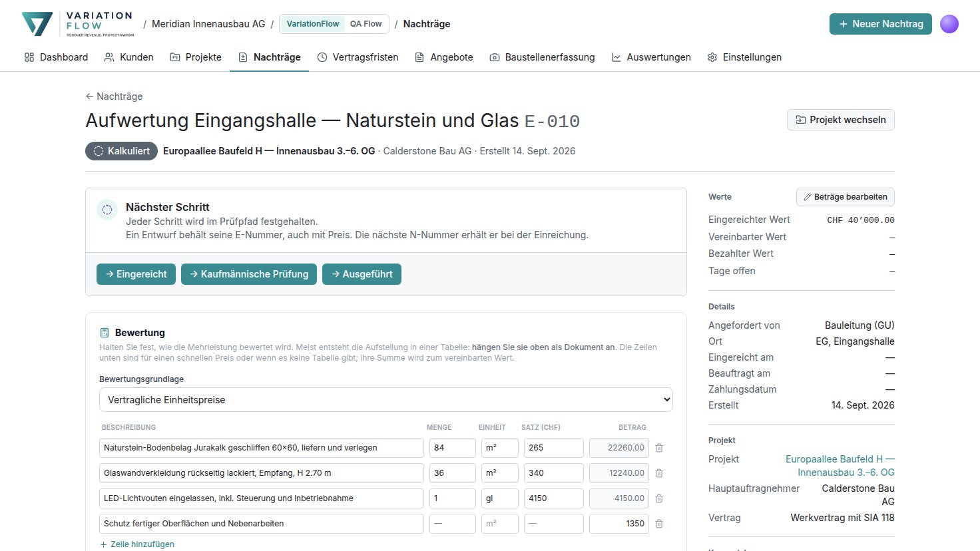Go to Baustellenerfassung
The image size is (980, 551).
pyautogui.click(x=542, y=57)
